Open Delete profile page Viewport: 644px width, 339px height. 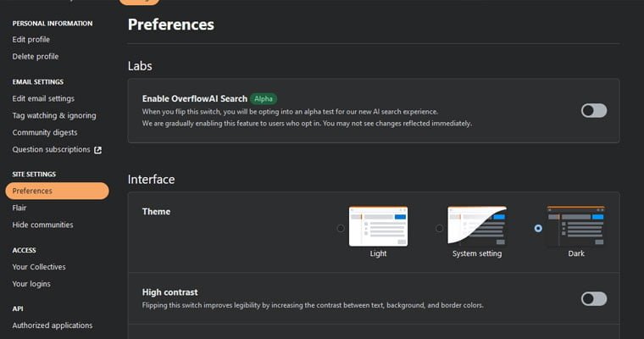[36, 56]
